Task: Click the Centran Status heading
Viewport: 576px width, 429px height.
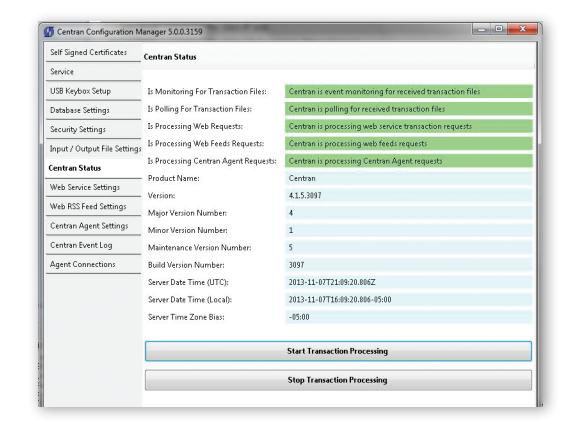Action: click(x=170, y=57)
